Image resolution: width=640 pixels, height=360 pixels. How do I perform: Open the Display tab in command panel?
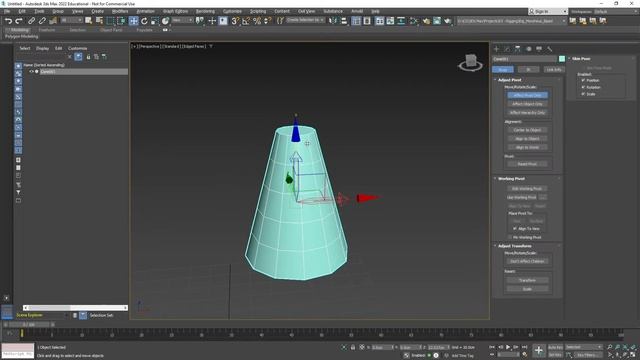tap(539, 49)
